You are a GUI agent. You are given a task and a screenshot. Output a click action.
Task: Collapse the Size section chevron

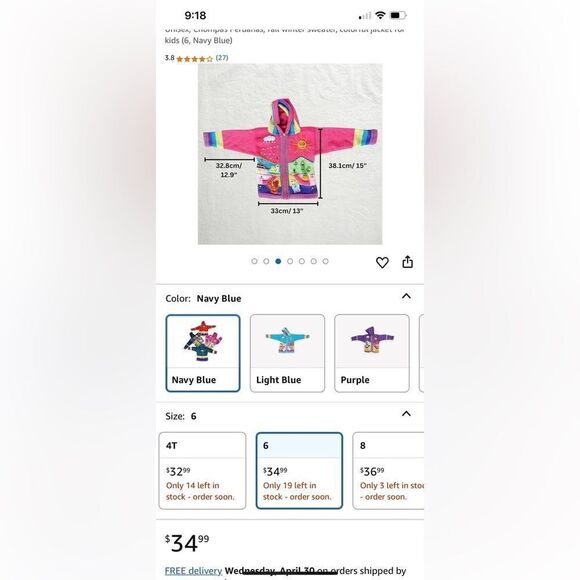(406, 414)
